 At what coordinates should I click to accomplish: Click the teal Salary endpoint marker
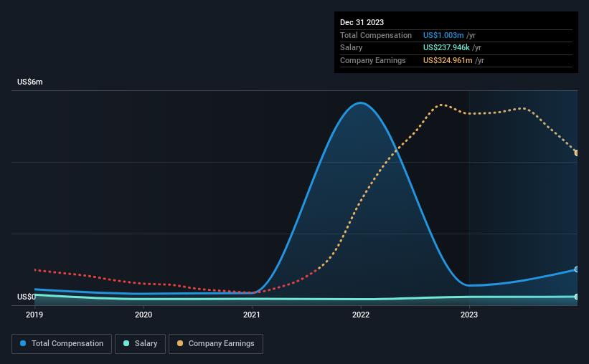[577, 297]
